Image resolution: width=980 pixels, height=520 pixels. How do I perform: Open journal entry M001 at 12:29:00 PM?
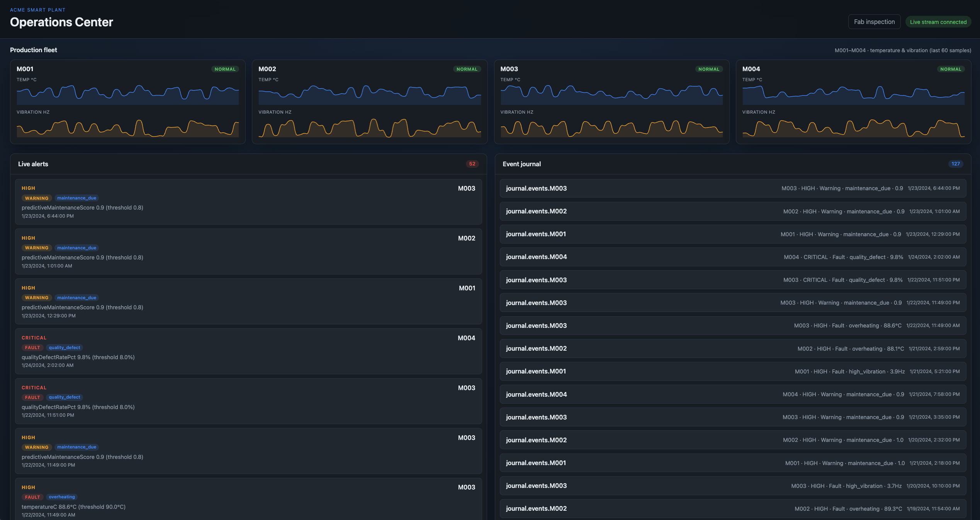[x=733, y=234]
